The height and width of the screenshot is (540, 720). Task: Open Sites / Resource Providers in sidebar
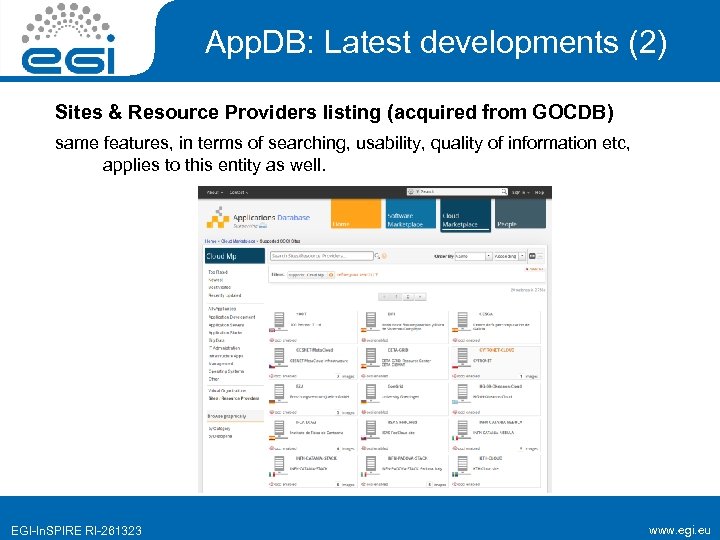click(234, 399)
